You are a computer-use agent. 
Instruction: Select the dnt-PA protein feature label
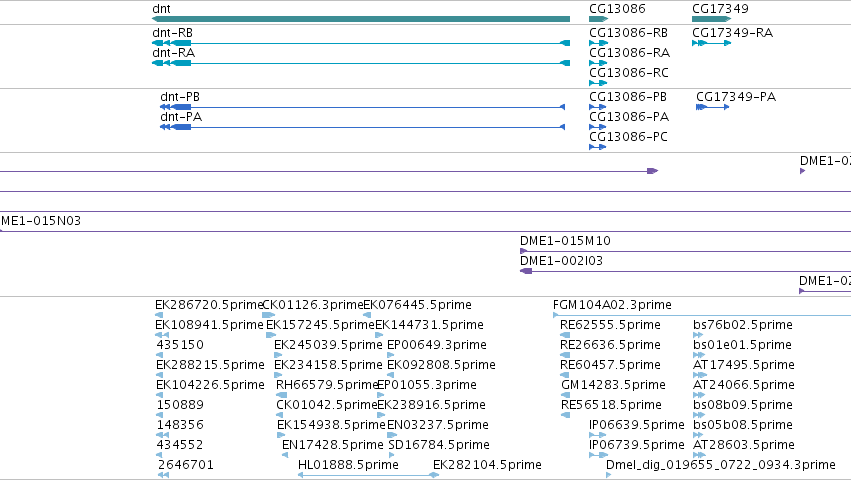[181, 117]
